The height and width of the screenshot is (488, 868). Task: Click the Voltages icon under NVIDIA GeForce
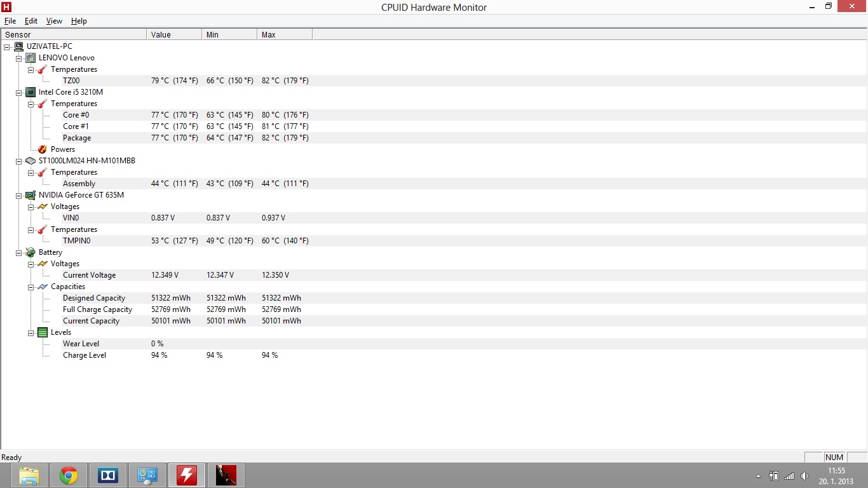(x=43, y=207)
